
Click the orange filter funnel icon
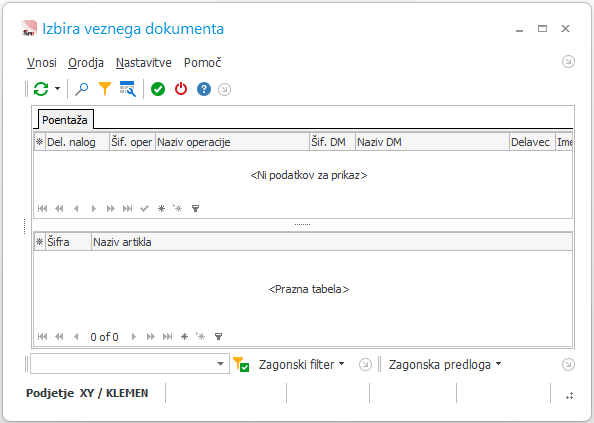click(x=105, y=89)
